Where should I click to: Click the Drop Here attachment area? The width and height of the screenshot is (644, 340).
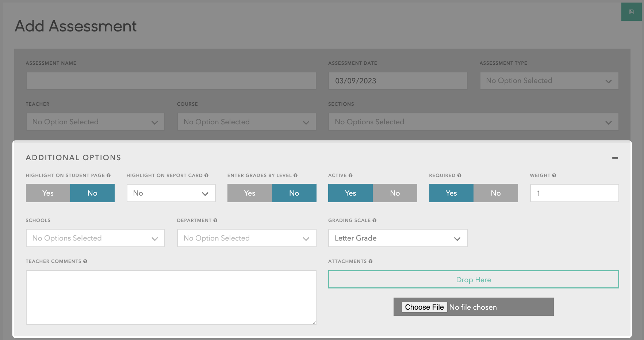click(473, 280)
